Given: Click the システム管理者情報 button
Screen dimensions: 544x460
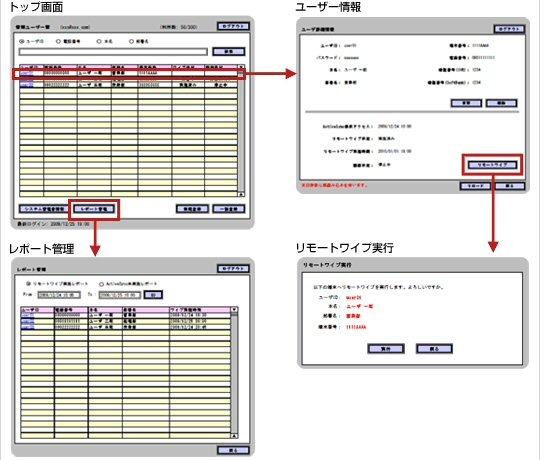Looking at the screenshot, I should click(44, 209).
